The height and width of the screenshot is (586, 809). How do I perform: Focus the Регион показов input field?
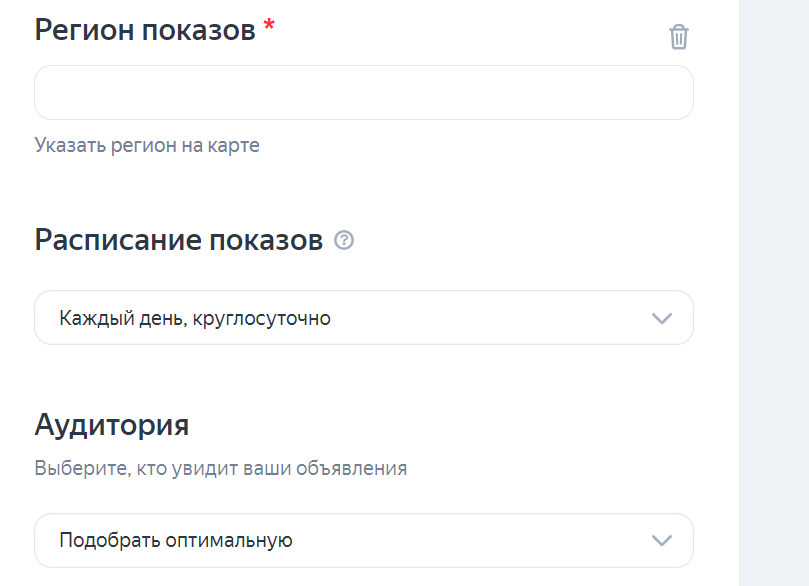363,93
